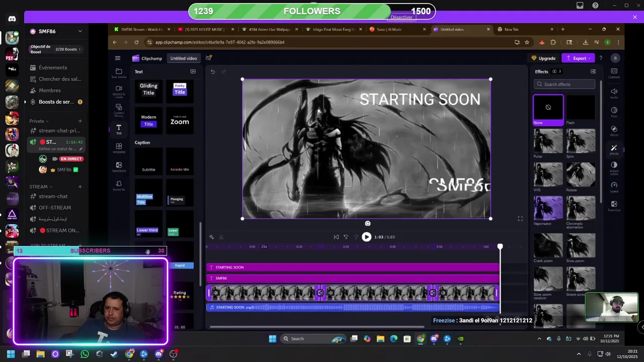This screenshot has width=644, height=362.
Task: Select the STARTING SOON .mp3 audio clip
Action: coord(353,307)
